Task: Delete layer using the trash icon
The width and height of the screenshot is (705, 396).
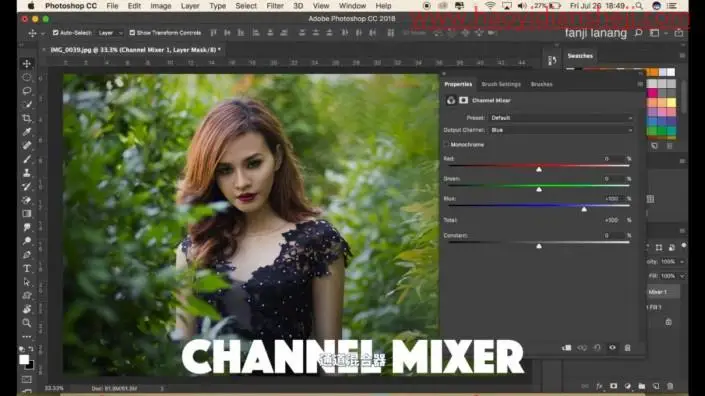Action: [x=670, y=386]
